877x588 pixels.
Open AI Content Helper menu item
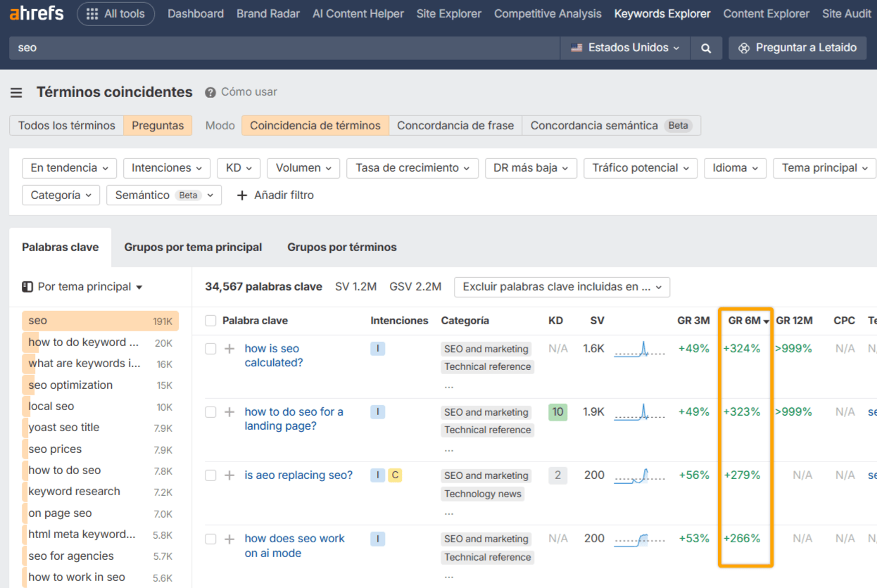(358, 13)
